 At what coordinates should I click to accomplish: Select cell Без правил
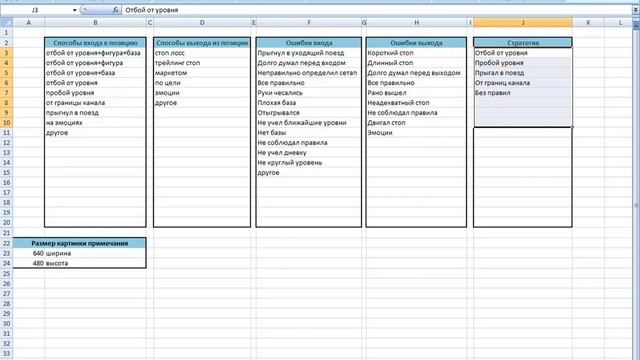tap(523, 93)
